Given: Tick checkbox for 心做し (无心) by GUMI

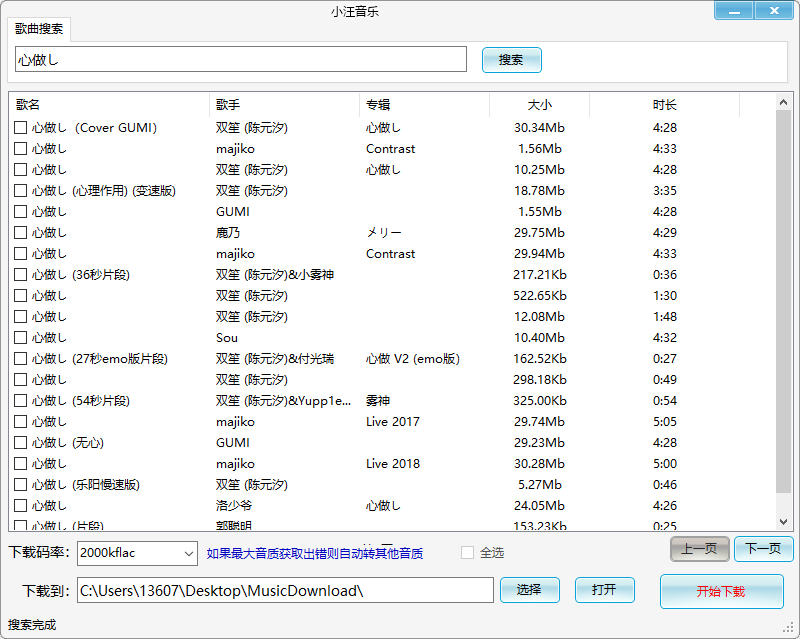Looking at the screenshot, I should click(20, 443).
